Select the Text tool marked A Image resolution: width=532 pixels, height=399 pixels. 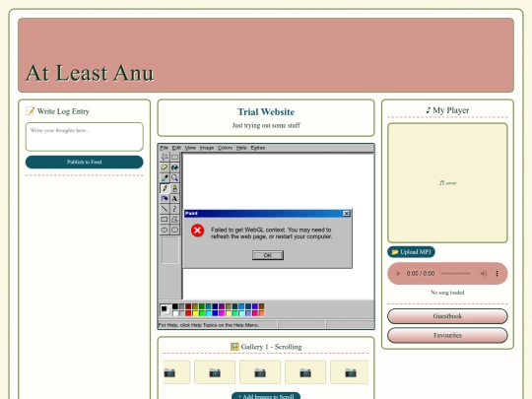coord(174,198)
